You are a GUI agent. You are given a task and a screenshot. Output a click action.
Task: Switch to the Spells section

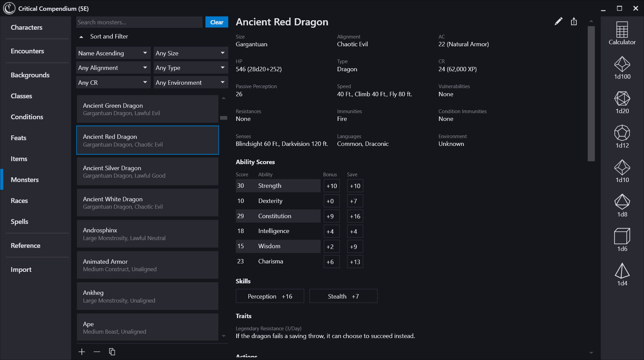(x=19, y=222)
